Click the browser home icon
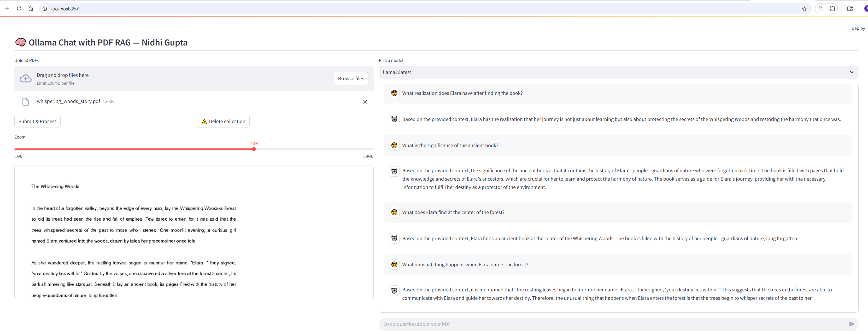Viewport: 868px width, 334px height. 31,9
